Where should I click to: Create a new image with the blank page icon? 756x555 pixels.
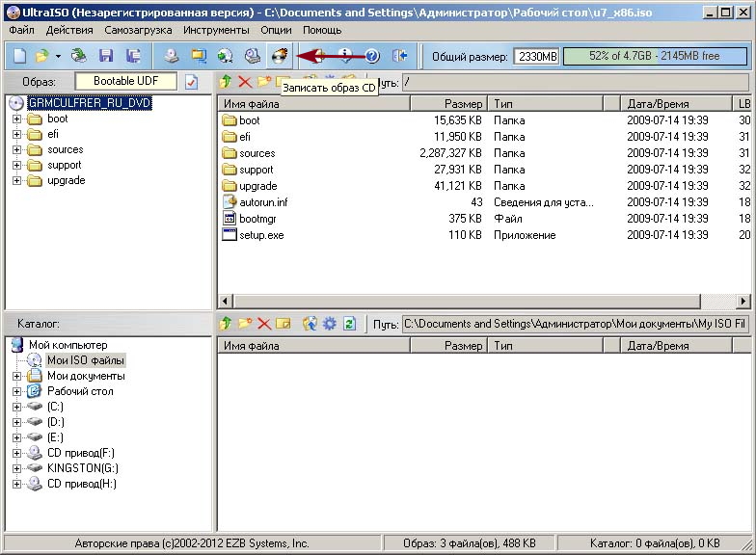(x=19, y=56)
